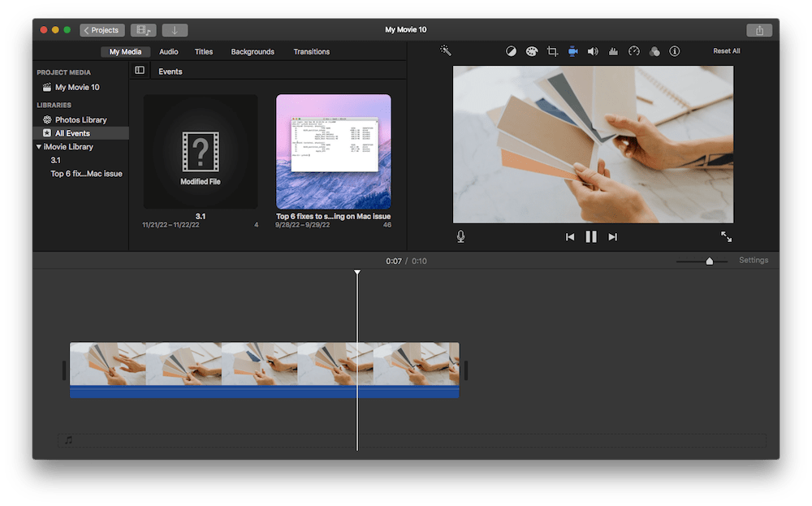The image size is (812, 506).
Task: Open the volume adjustment tool
Action: coord(593,51)
